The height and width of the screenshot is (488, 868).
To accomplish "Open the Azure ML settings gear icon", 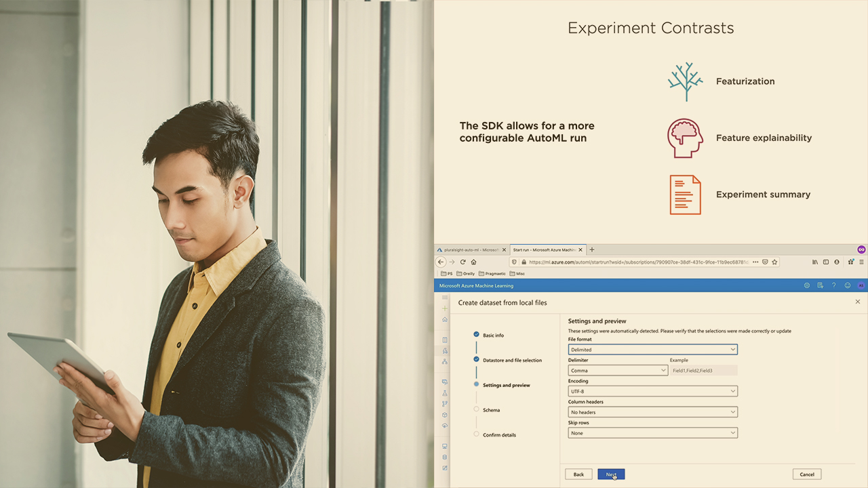I will [x=806, y=285].
